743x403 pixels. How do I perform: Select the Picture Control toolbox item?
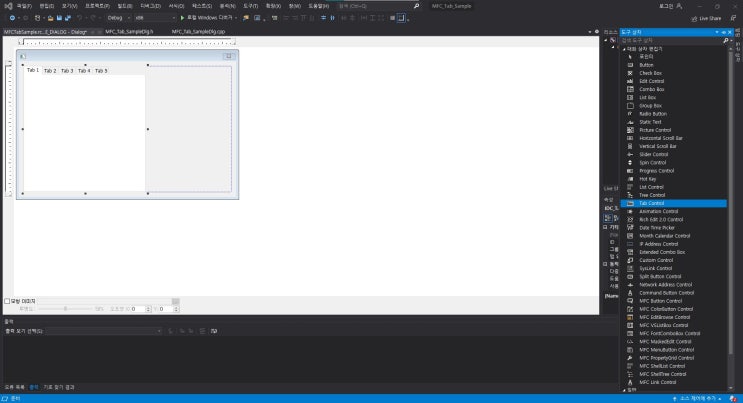coord(674,130)
